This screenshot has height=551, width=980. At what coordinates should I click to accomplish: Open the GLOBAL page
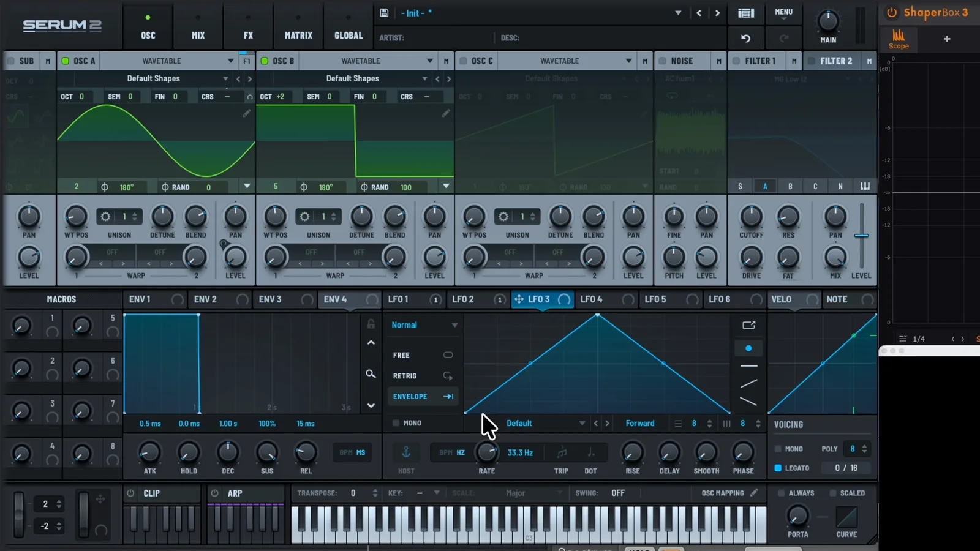tap(349, 28)
